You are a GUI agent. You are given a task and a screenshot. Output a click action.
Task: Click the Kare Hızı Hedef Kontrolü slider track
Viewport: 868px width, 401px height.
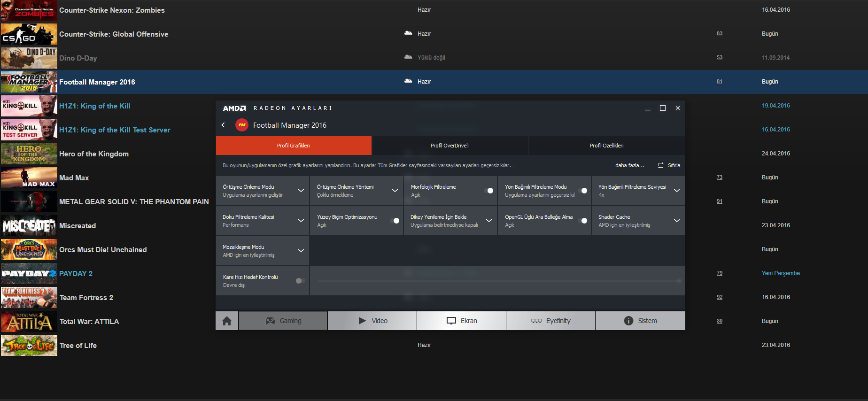point(498,281)
